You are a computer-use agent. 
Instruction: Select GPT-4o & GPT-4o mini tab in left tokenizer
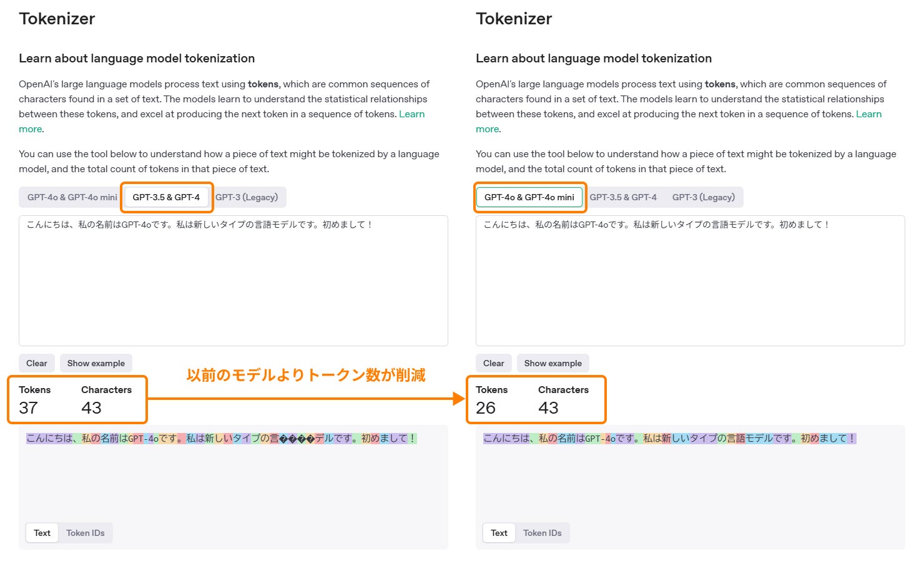72,197
